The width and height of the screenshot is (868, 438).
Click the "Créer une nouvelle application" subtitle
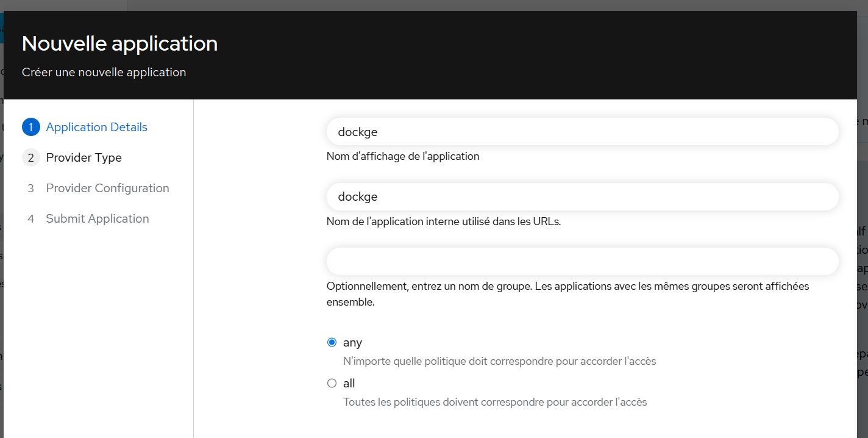point(104,72)
